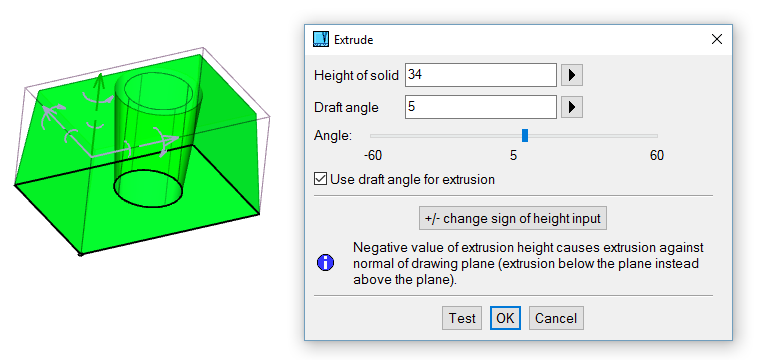Viewport: 764px width, 360px height.
Task: Uncheck Use draft angle for extrusion
Action: tap(320, 179)
